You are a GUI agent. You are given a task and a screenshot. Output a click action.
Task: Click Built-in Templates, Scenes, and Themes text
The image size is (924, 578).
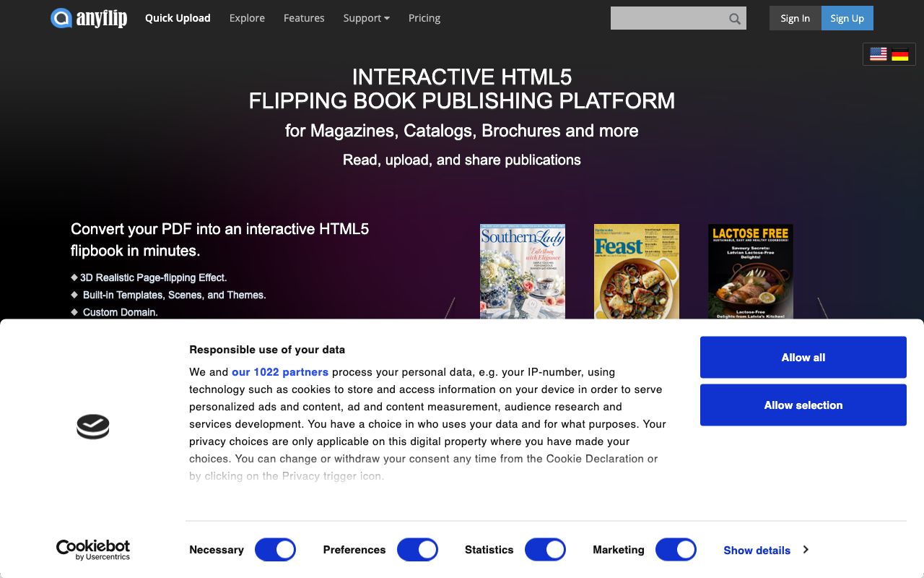pos(175,295)
